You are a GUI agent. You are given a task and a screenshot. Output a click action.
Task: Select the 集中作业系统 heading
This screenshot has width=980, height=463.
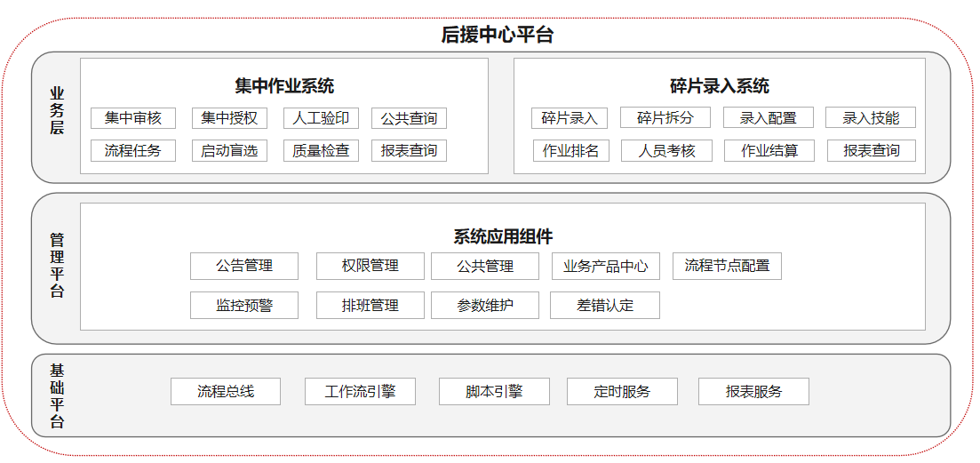[284, 85]
